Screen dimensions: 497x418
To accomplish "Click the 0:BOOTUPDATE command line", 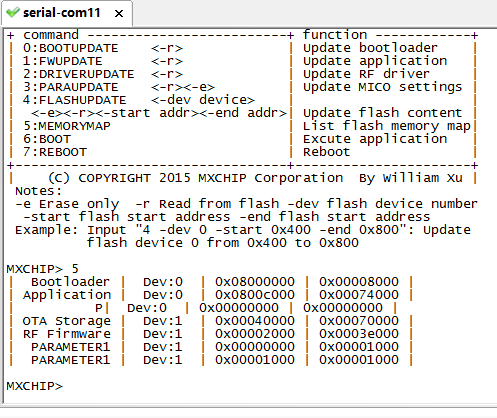I will [x=103, y=48].
